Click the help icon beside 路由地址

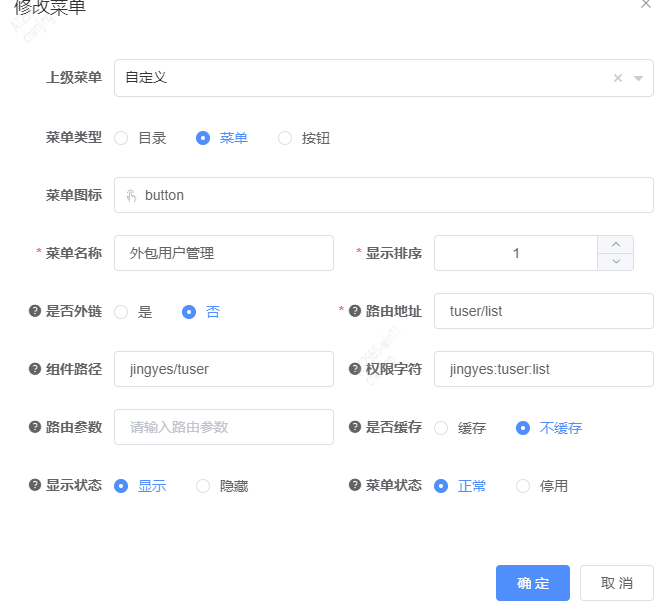(355, 311)
